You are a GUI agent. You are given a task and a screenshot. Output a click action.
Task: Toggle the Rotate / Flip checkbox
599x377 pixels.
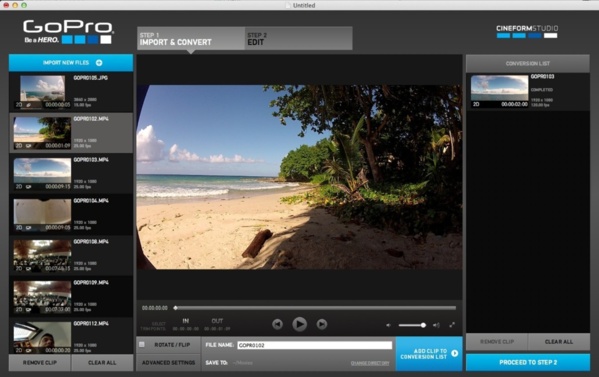click(142, 345)
